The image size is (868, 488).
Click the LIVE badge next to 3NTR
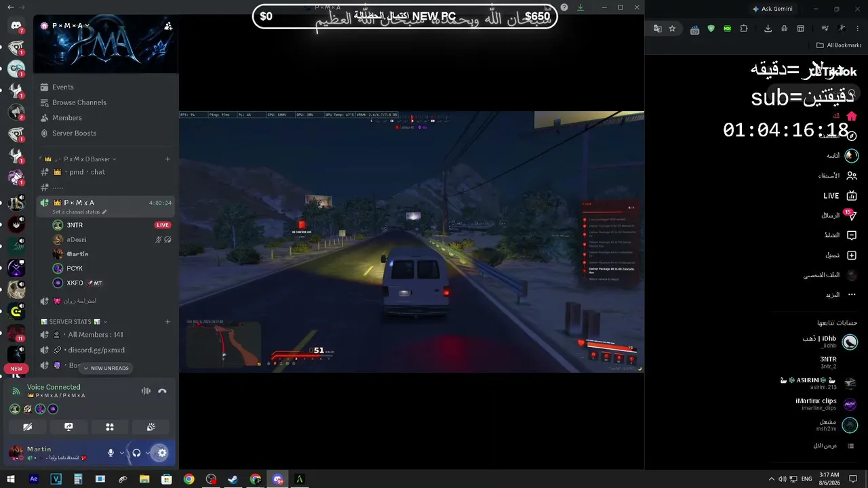pos(163,225)
